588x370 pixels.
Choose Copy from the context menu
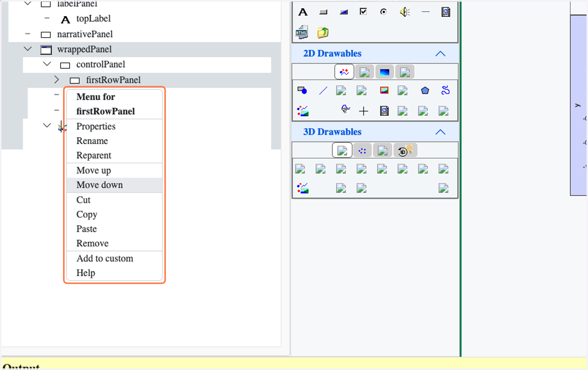(115, 214)
